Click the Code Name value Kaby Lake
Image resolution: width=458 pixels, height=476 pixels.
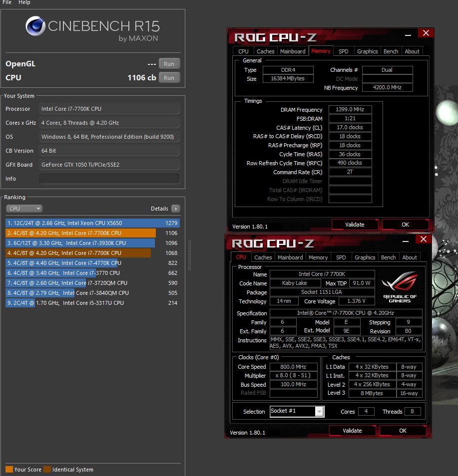tap(295, 283)
